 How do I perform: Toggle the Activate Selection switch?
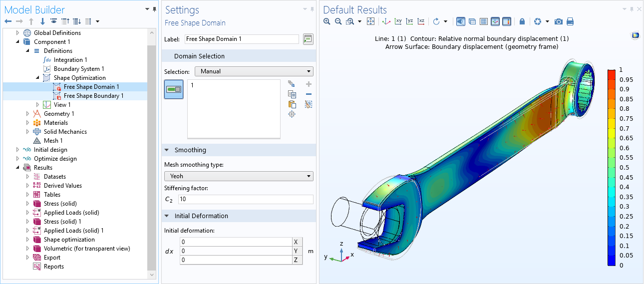tap(174, 89)
